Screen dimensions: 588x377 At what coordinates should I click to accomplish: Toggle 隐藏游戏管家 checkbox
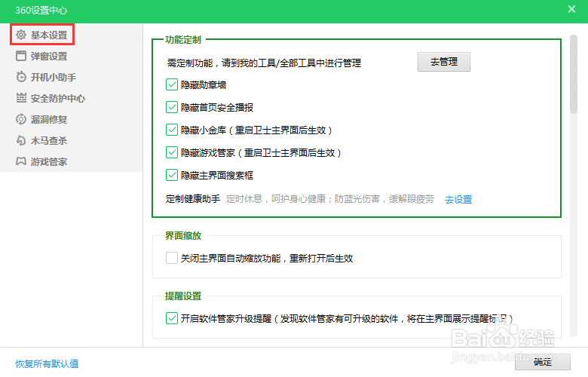[x=172, y=152]
